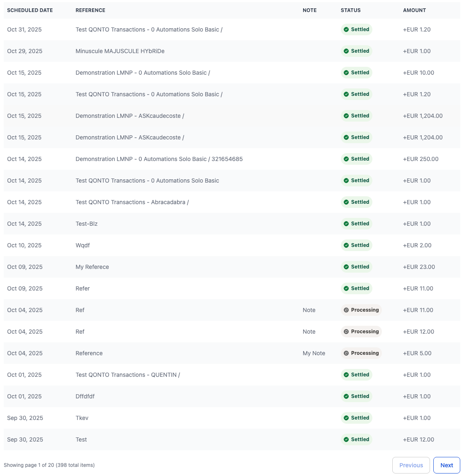Click Settled badge for Abracadabra row
Image resolution: width=464 pixels, height=476 pixels.
(356, 202)
